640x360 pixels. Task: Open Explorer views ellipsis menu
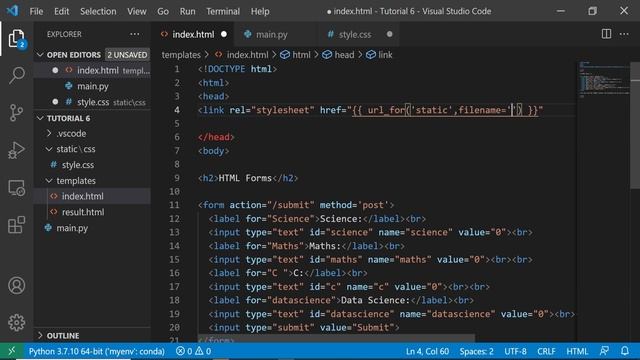tap(135, 34)
